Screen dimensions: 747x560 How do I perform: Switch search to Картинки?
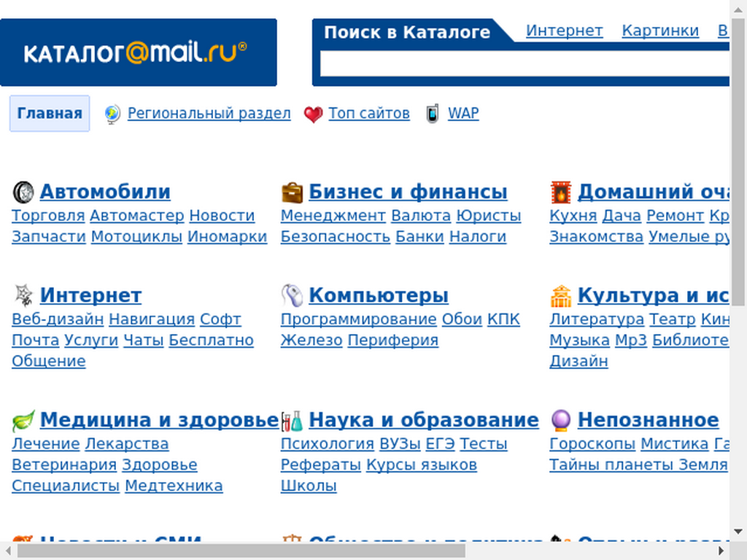(660, 31)
